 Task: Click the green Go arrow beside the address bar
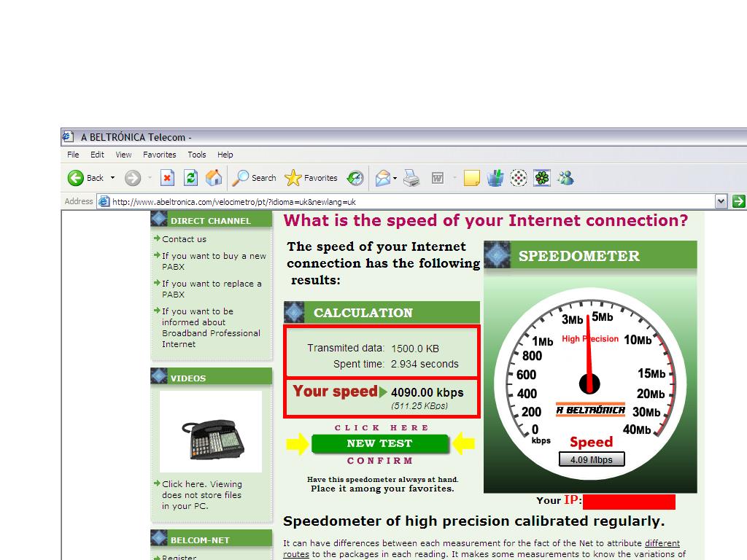[x=738, y=201]
